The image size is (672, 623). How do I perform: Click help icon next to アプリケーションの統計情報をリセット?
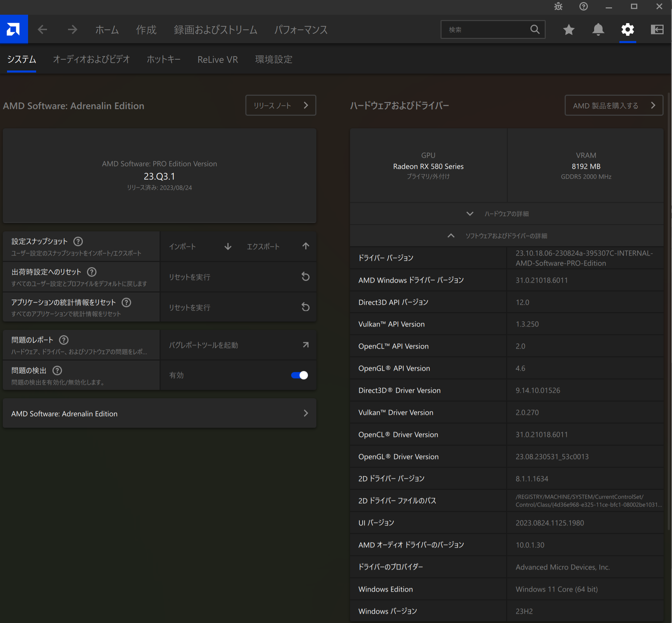click(x=126, y=302)
